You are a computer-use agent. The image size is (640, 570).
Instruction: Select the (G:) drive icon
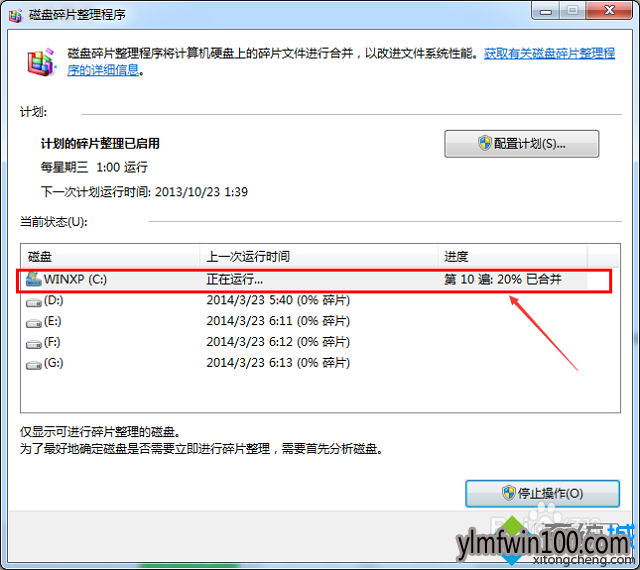coord(33,364)
